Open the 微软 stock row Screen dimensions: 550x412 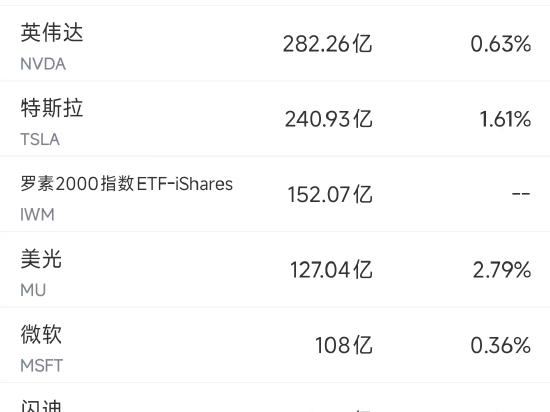(x=275, y=345)
